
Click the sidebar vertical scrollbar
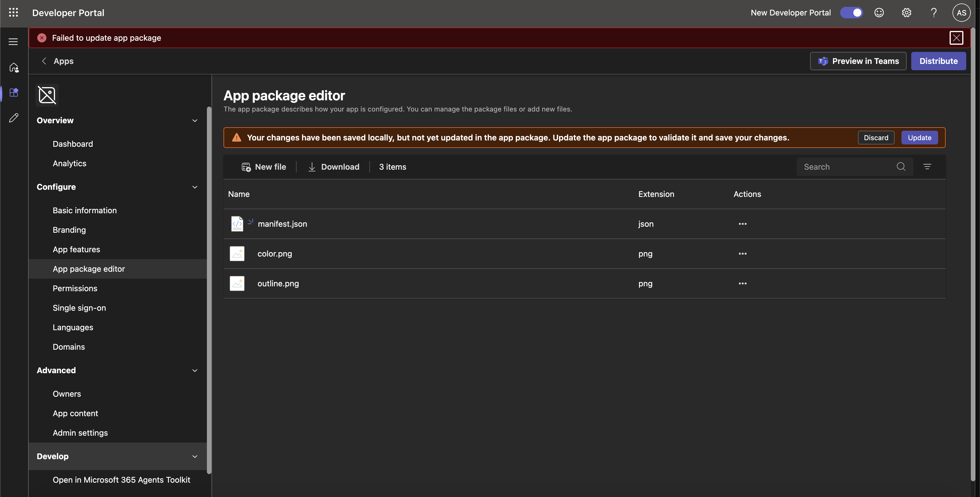(209, 289)
